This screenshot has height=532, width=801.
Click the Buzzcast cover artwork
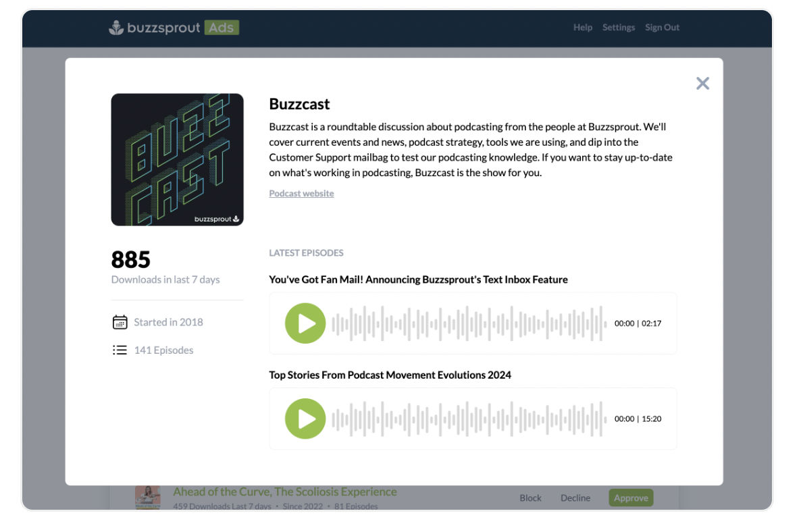coord(177,159)
